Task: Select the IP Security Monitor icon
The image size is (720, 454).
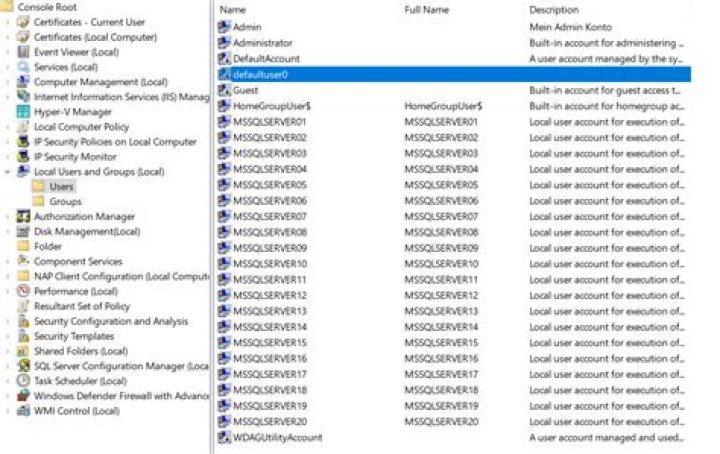Action: tap(23, 157)
